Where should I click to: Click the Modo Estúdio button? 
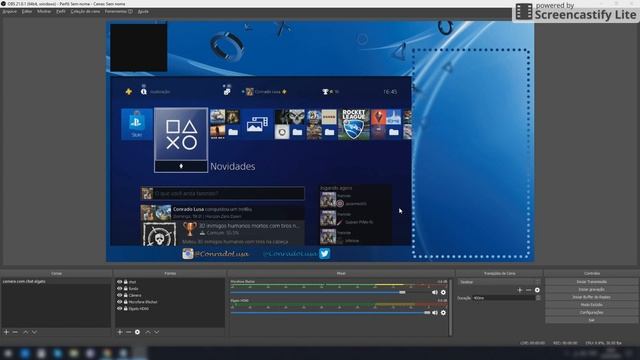pyautogui.click(x=591, y=305)
